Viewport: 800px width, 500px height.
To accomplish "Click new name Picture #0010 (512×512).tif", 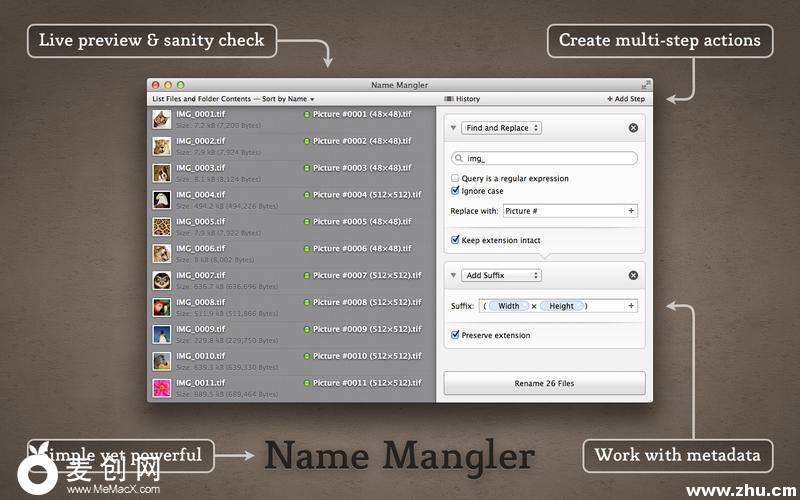I will pyautogui.click(x=367, y=356).
